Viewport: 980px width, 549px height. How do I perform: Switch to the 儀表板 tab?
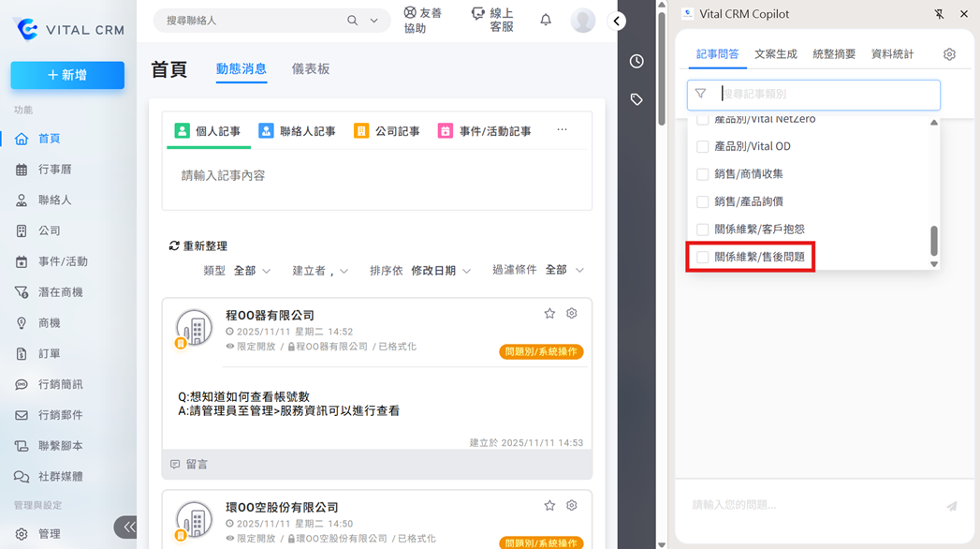tap(310, 69)
